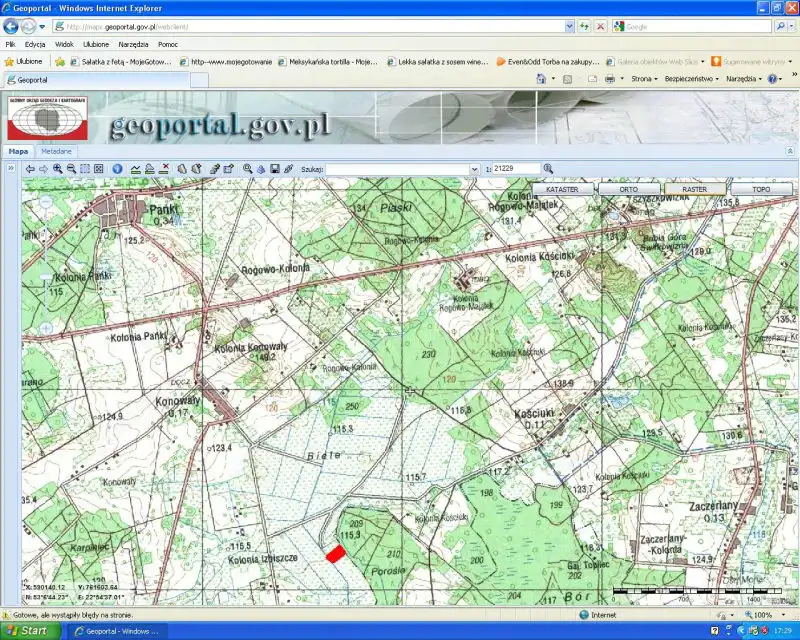The height and width of the screenshot is (640, 800).
Task: Open the Widok menu
Action: coord(64,44)
